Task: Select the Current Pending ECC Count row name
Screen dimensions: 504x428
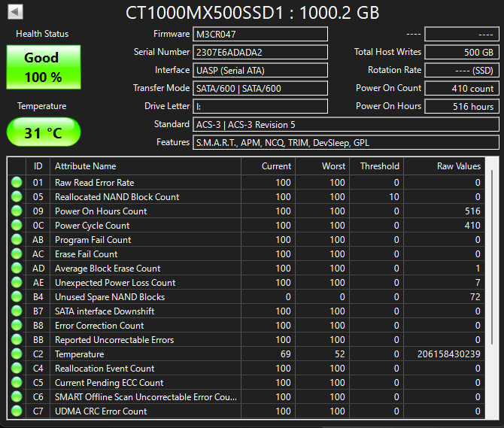Action: 109,383
